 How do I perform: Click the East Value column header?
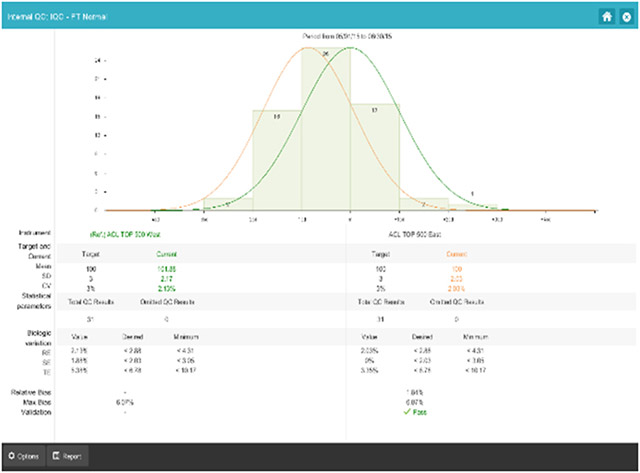[x=369, y=337]
